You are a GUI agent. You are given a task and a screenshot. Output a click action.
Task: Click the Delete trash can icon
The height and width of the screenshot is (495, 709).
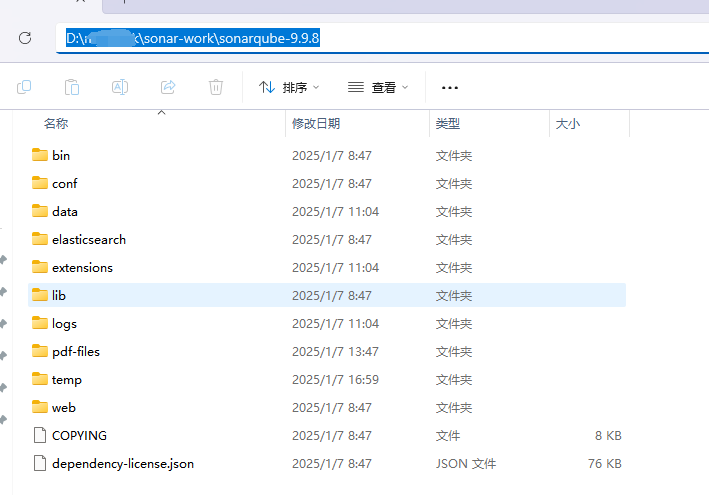pyautogui.click(x=216, y=87)
